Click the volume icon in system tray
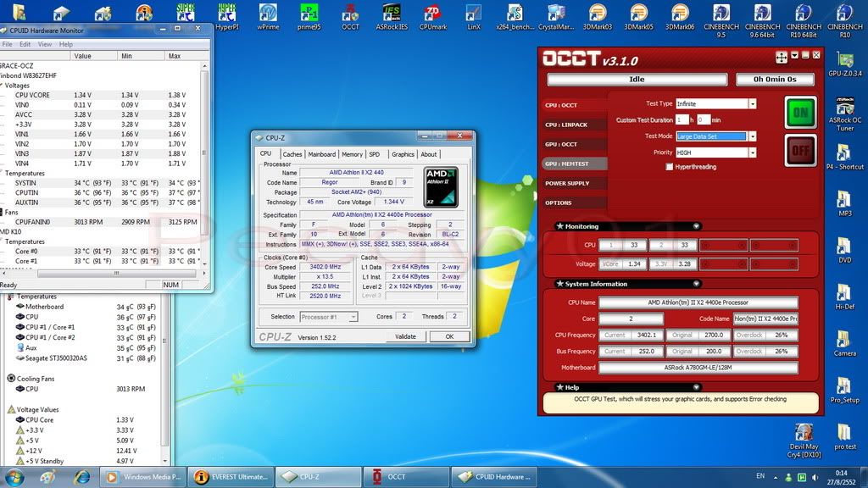 [815, 477]
